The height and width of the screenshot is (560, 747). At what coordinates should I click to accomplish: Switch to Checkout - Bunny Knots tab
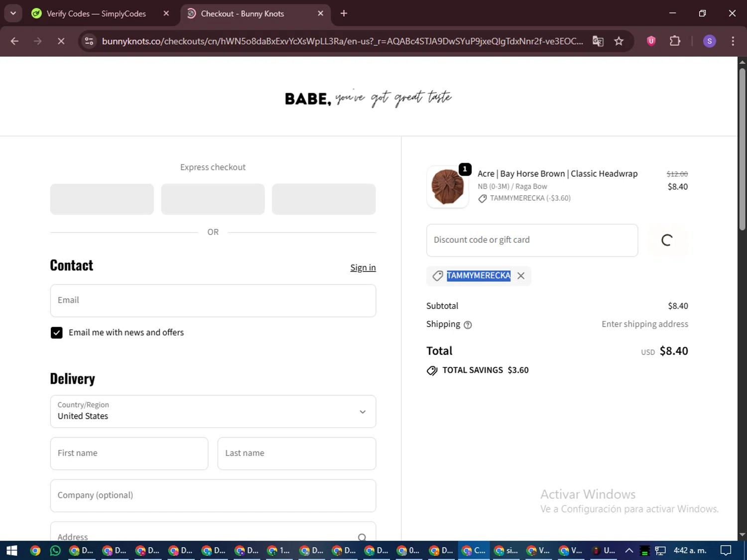pos(243,13)
